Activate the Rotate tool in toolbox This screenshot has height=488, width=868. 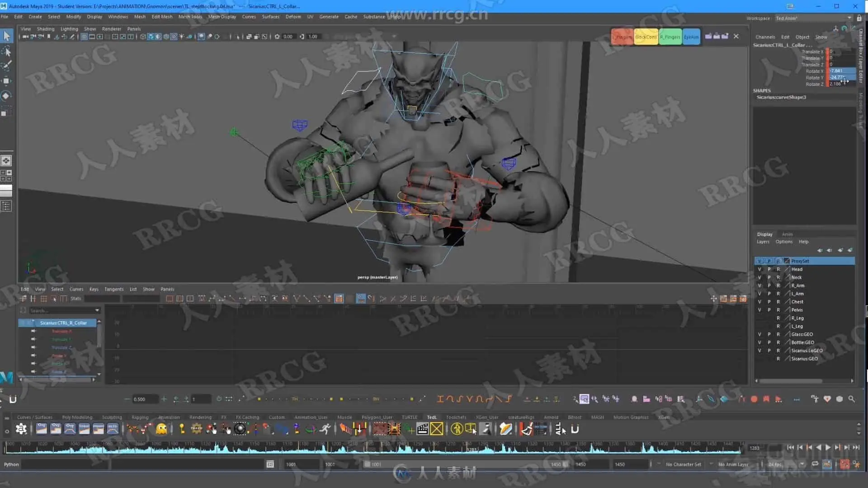coord(6,96)
